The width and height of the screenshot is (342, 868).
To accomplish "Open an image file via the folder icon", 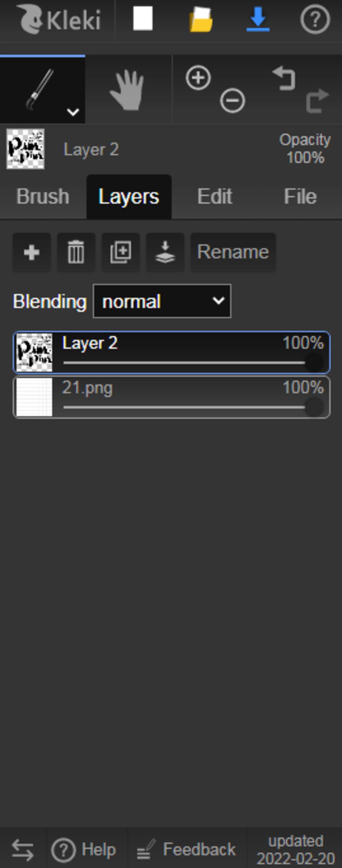I will click(201, 19).
